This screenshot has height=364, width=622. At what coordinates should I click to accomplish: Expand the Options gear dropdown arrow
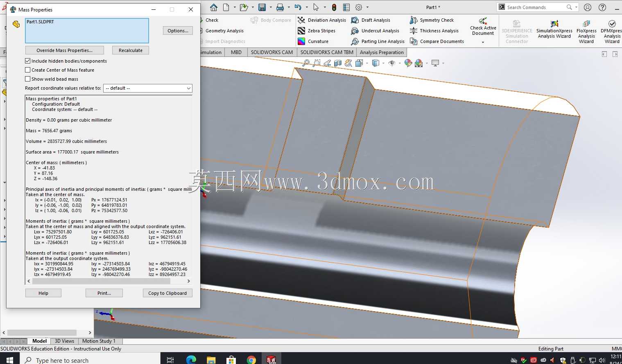tap(367, 7)
